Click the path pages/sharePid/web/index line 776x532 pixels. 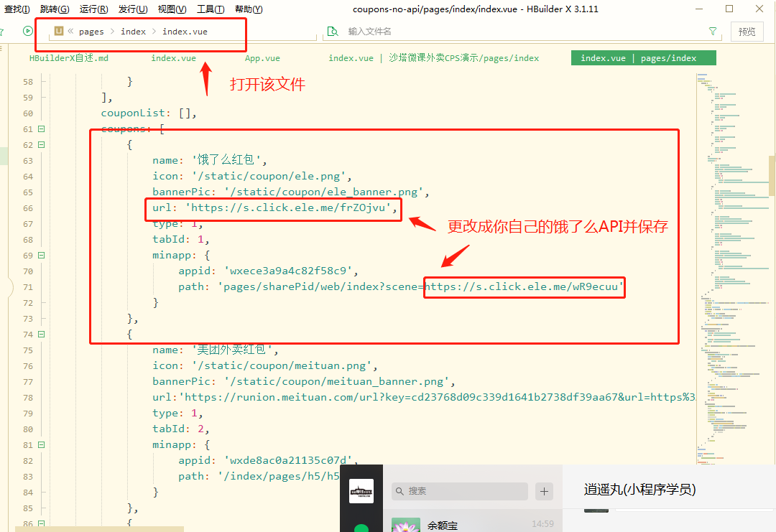click(401, 286)
